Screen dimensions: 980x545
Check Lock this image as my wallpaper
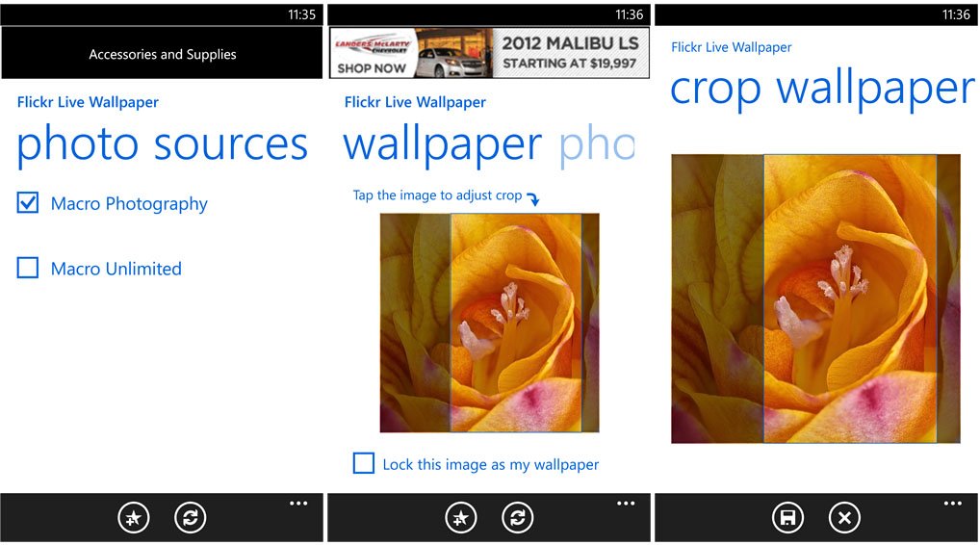click(364, 463)
